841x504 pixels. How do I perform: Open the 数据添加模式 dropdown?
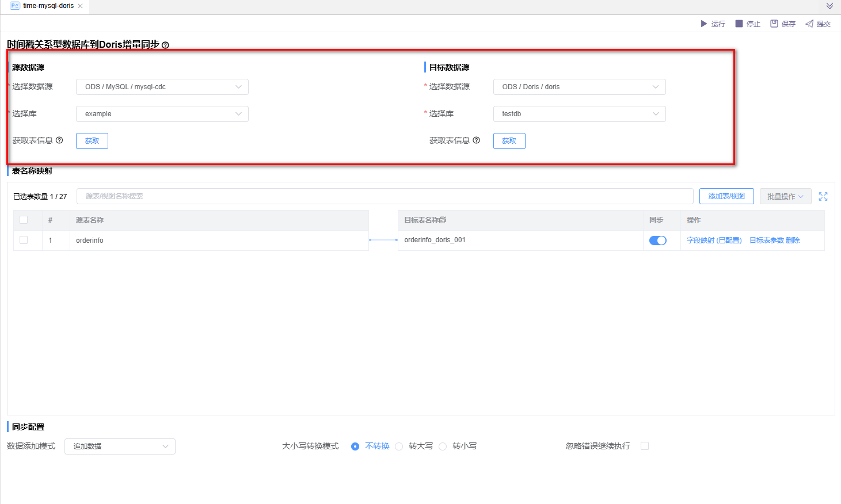click(x=120, y=446)
